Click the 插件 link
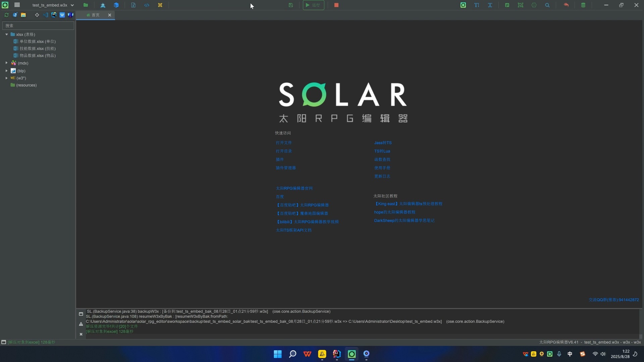 tap(280, 160)
